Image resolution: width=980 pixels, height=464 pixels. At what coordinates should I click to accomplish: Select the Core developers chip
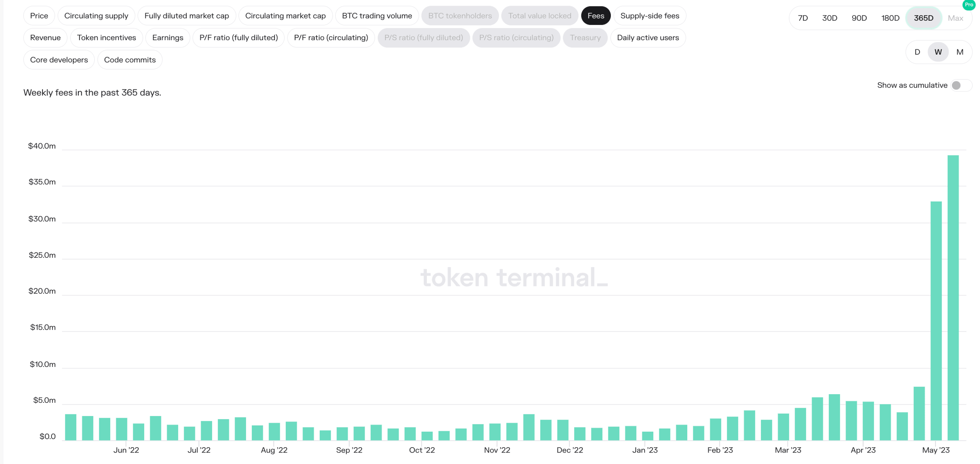[x=59, y=60]
